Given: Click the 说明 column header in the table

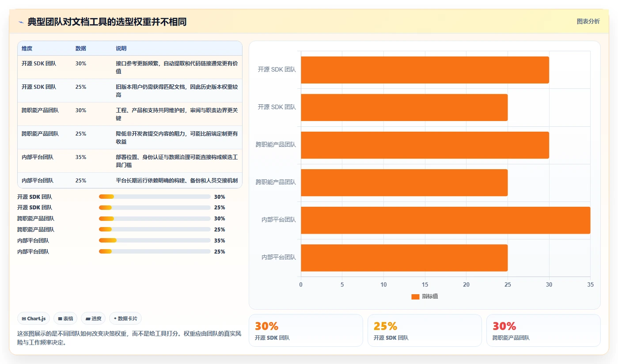Looking at the screenshot, I should tap(121, 48).
